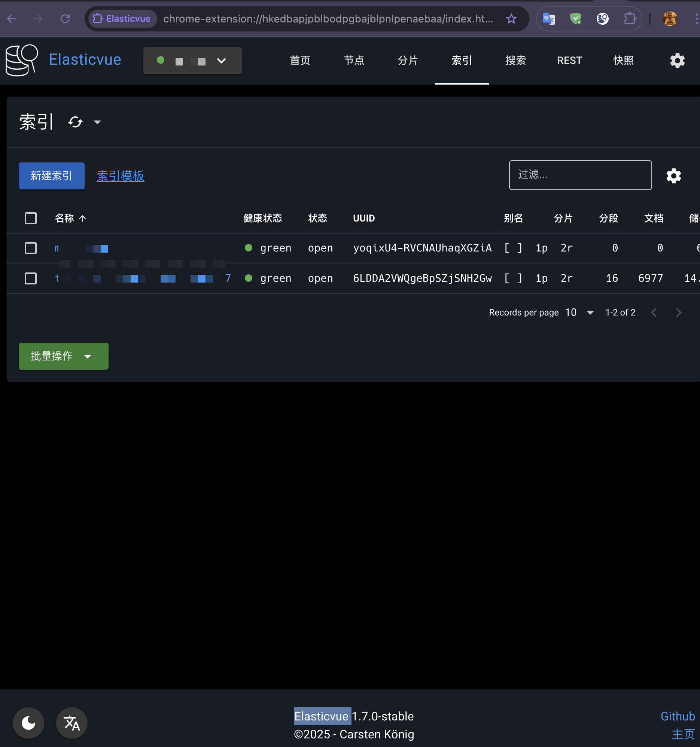
Task: Sort by 分段 column header
Action: 608,218
